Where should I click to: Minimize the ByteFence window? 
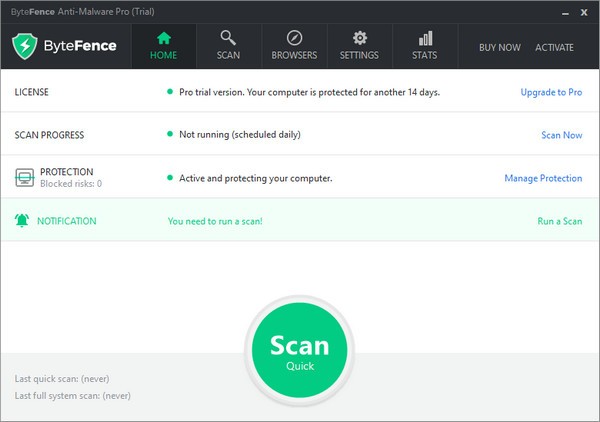coord(566,13)
